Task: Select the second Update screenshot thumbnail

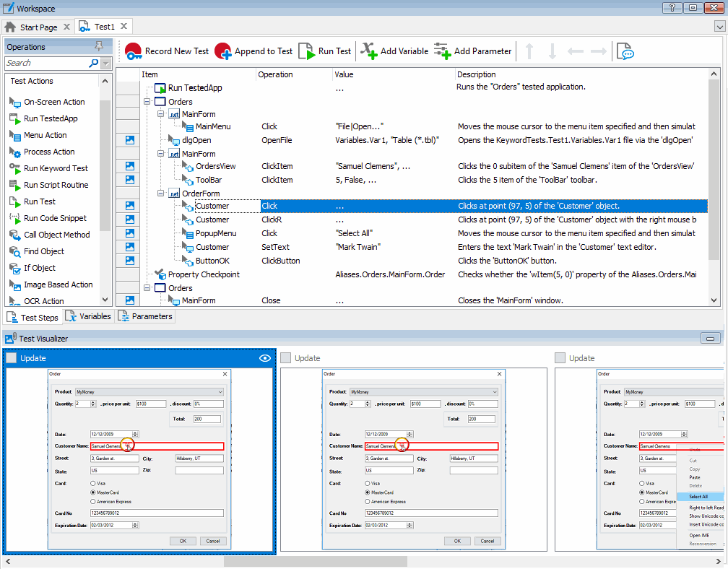Action: [414, 459]
